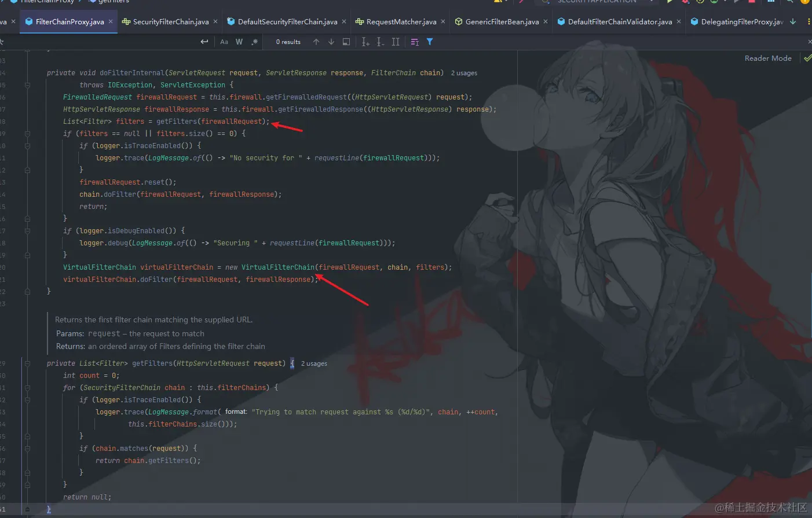Viewport: 812px width, 518px height.
Task: Select all search occurrences
Action: 396,42
